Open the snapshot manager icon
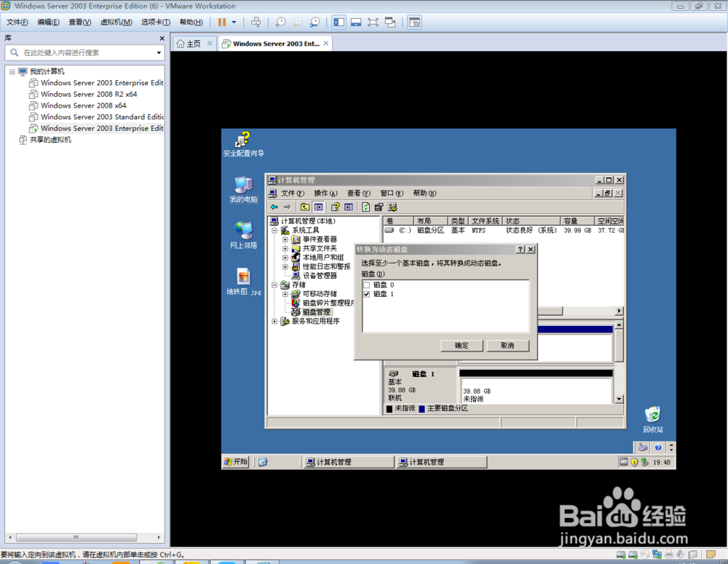Viewport: 728px width, 564px height. (314, 23)
